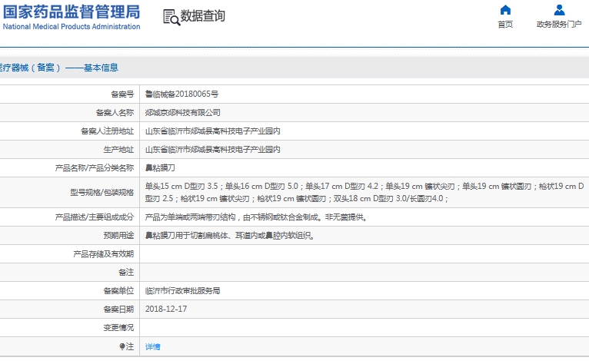Select the filing date 2018-12-17

click(x=166, y=309)
